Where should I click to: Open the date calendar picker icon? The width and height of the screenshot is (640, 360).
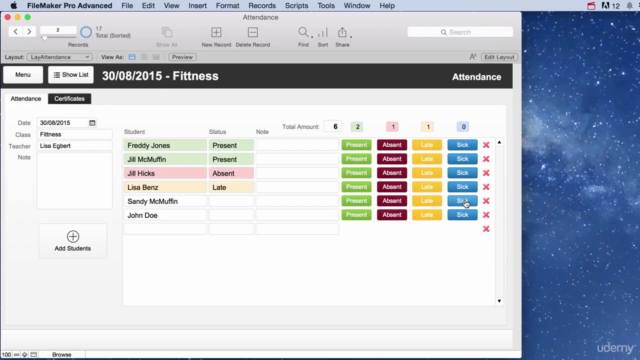tap(92, 122)
